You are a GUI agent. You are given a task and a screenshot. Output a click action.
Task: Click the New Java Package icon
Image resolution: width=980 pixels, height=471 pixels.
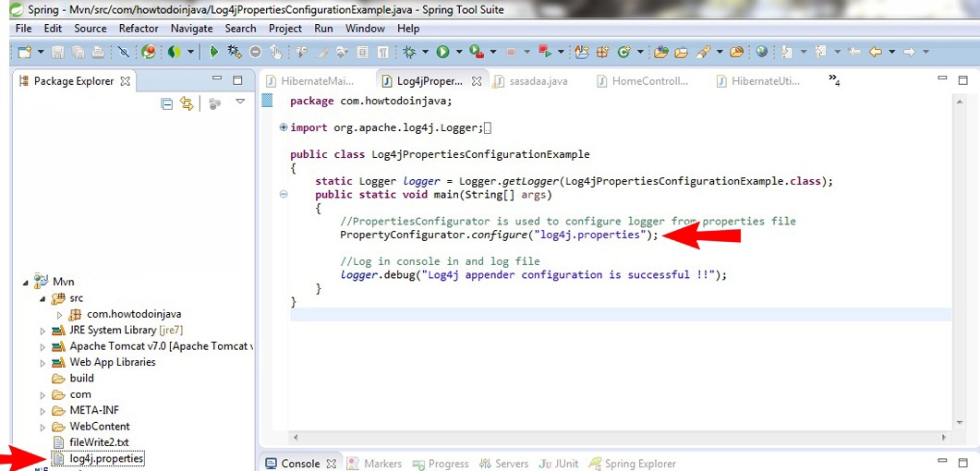602,52
